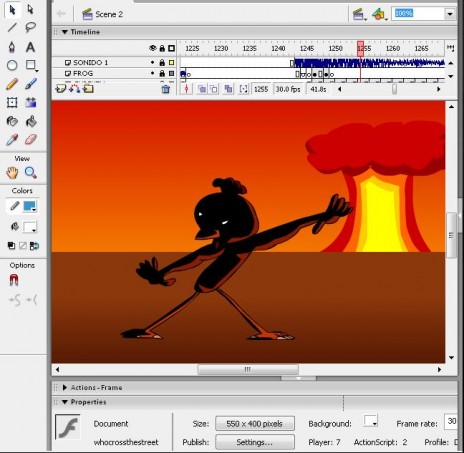The height and width of the screenshot is (453, 464).
Task: Select the Line tool
Action: click(12, 27)
